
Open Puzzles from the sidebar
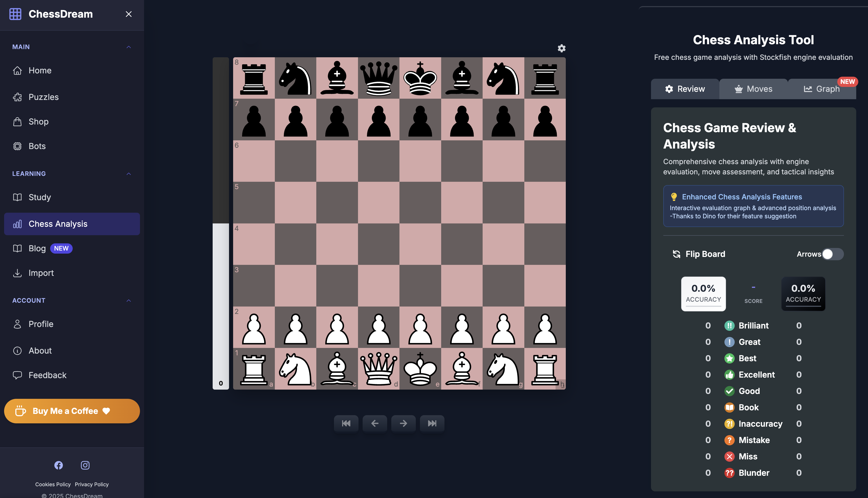click(44, 97)
